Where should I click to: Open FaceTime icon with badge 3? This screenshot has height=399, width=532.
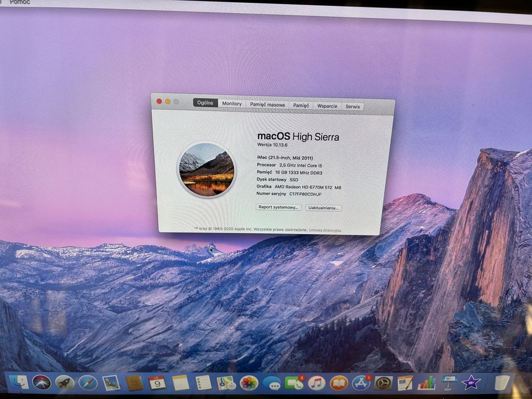(x=294, y=383)
